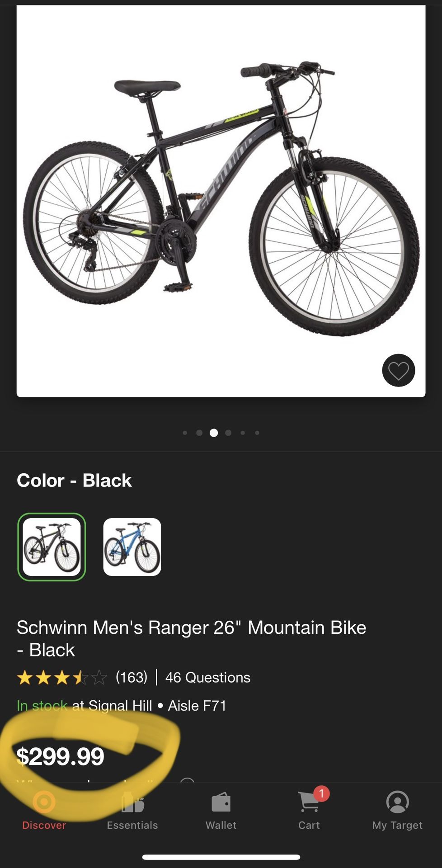Image resolution: width=442 pixels, height=868 pixels.
Task: Tap the My Target tab label
Action: click(x=397, y=825)
